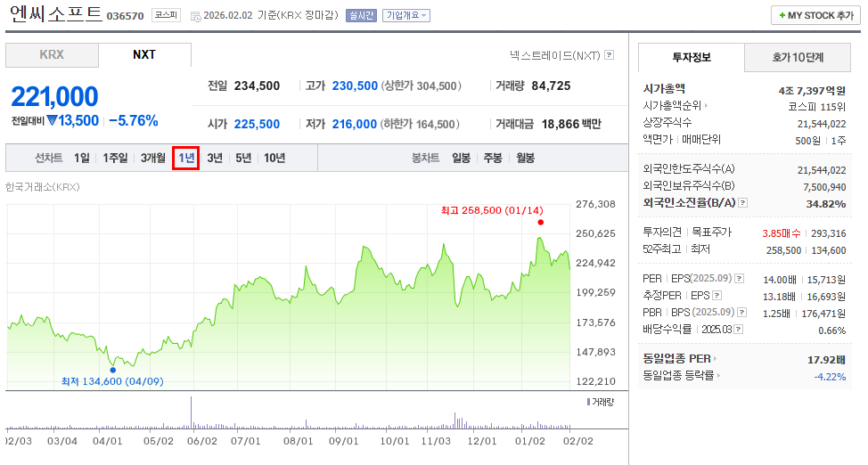Click the tallest volume bar near 06/02
868x465 pixels.
coord(192,412)
